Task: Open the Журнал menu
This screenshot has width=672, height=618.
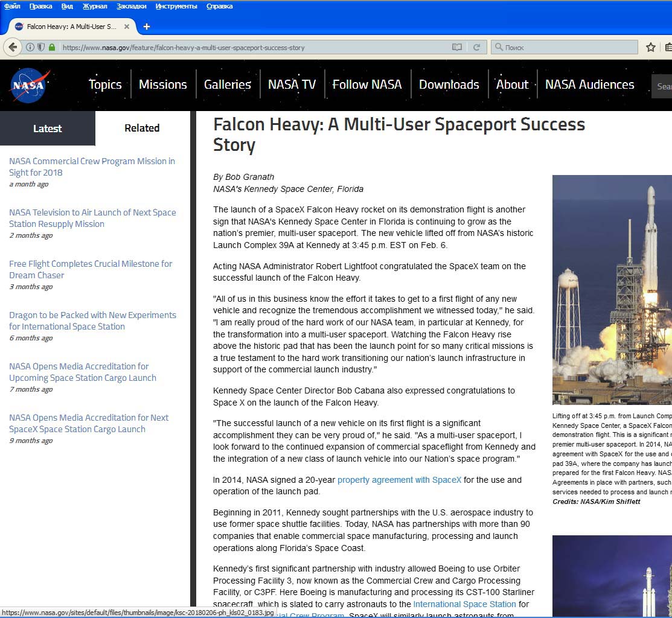Action: [x=95, y=6]
